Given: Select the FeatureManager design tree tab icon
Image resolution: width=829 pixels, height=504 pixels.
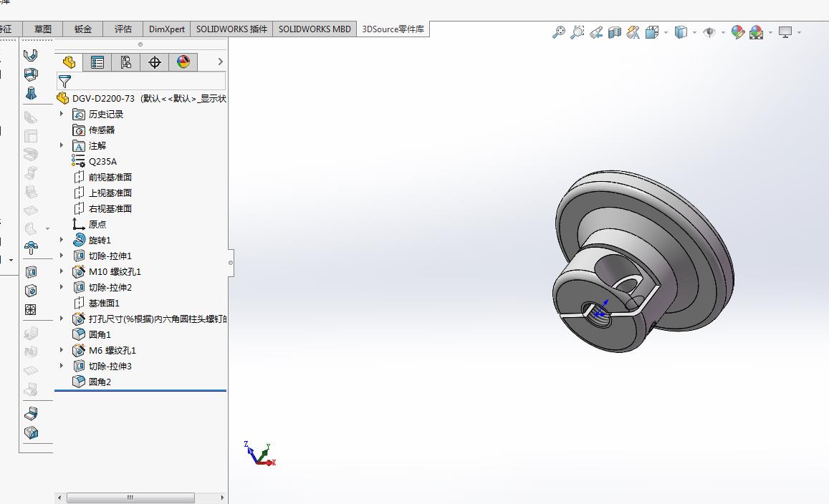Looking at the screenshot, I should (x=69, y=62).
